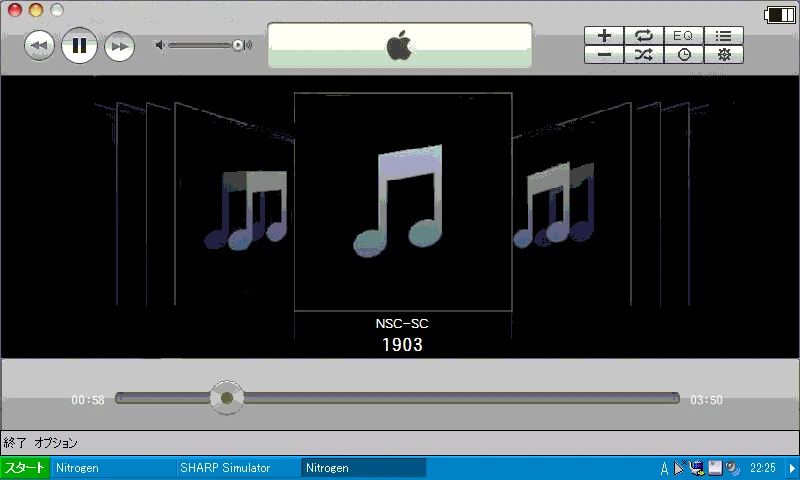Image resolution: width=800 pixels, height=480 pixels.
Task: Pause playback with the pause button
Action: (79, 45)
